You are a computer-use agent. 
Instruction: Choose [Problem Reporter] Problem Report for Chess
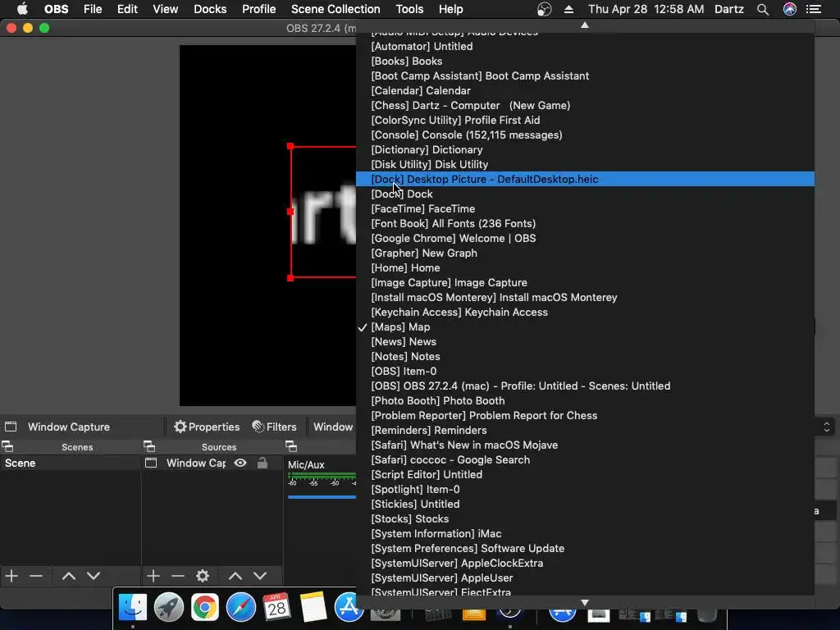coord(585,416)
